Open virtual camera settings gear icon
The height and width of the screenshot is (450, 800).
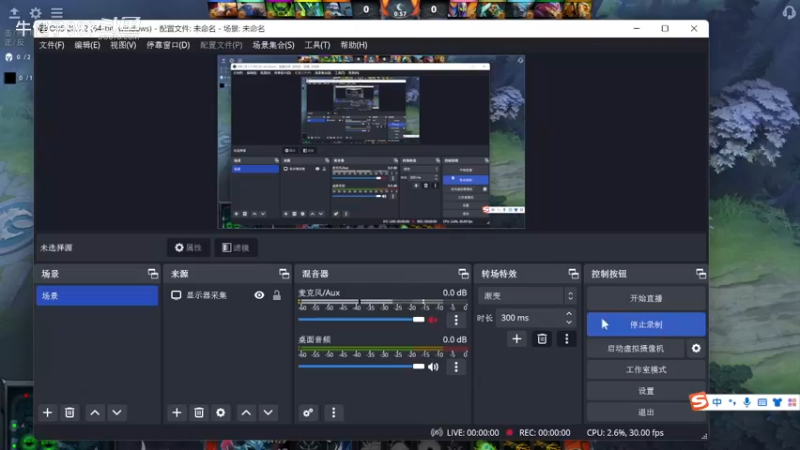click(x=696, y=348)
